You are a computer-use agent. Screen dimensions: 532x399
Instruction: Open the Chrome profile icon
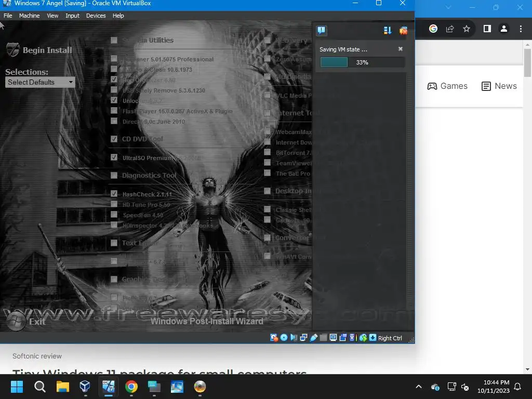click(504, 29)
